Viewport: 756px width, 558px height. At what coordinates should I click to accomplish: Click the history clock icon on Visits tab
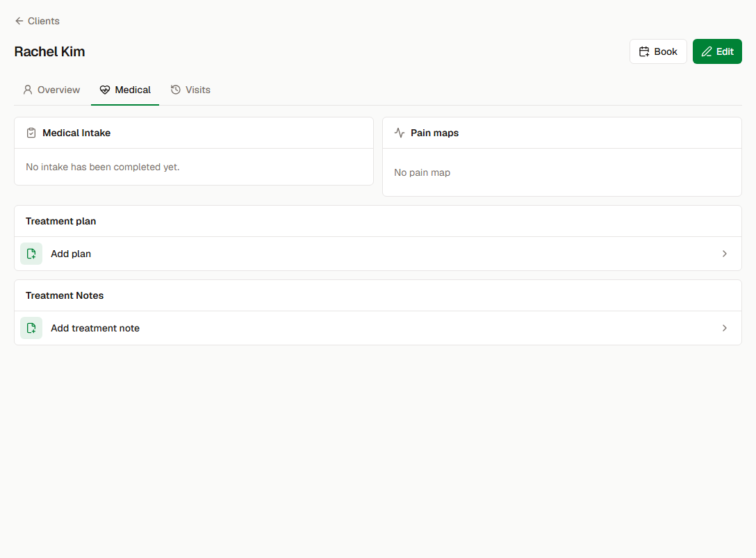[176, 90]
